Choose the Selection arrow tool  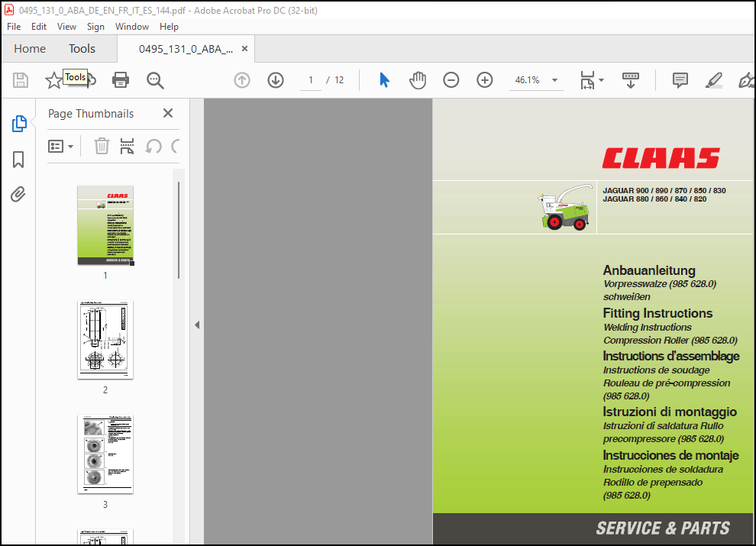[x=384, y=80]
